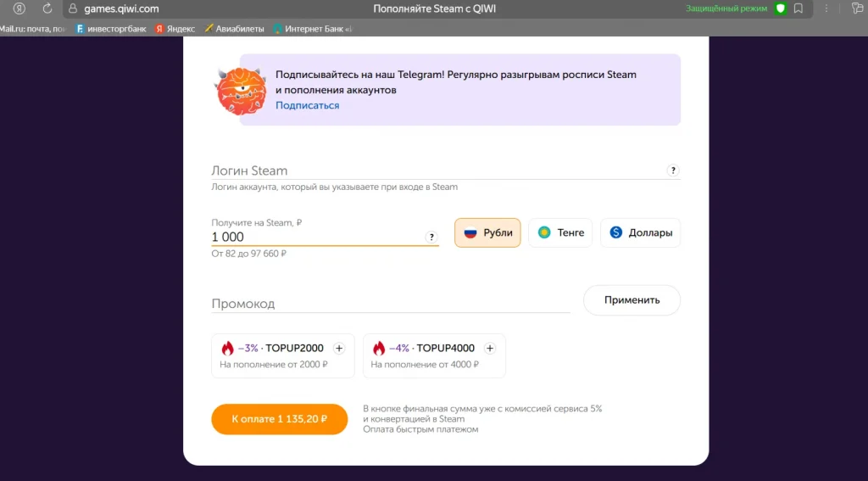Select the Тенге currency option
This screenshot has height=481, width=868.
click(560, 232)
